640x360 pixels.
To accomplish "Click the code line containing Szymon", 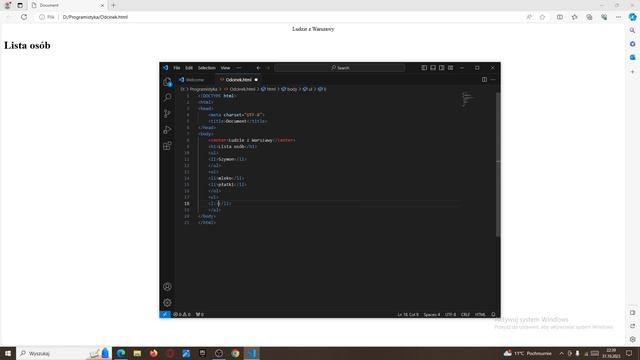I will coord(227,159).
